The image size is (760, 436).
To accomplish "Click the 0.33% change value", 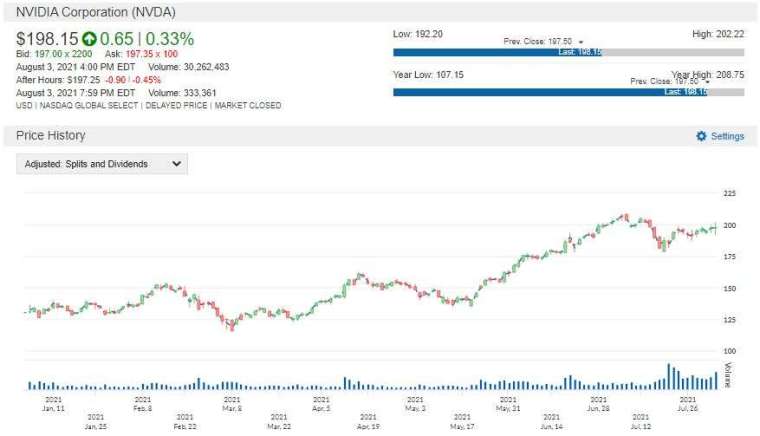I will coord(170,39).
